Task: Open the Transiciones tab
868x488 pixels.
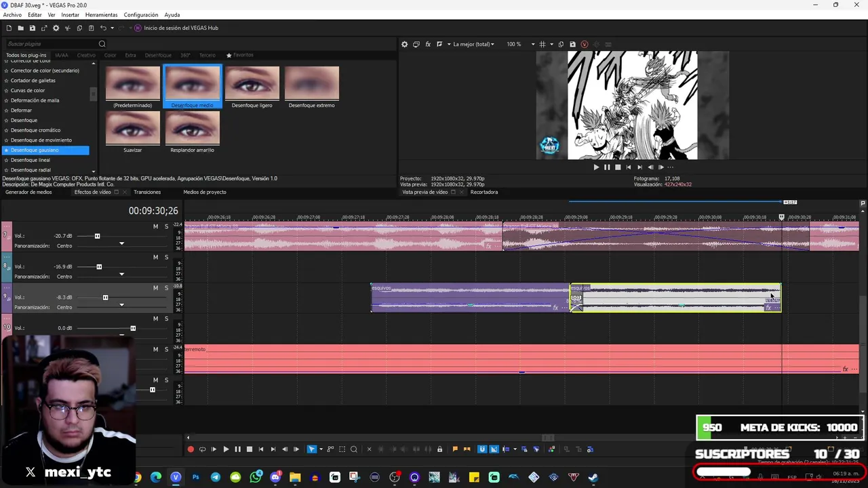Action: click(147, 192)
